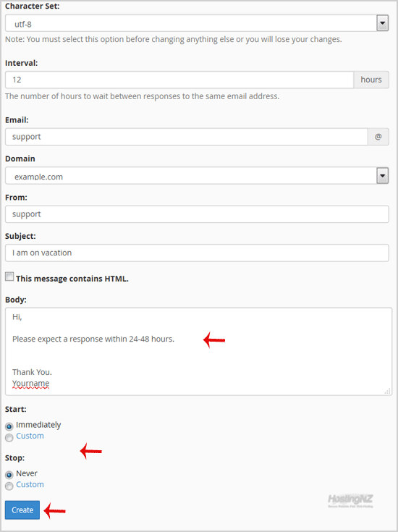398x532 pixels.
Task: Click inside the Body text area
Action: 198,352
